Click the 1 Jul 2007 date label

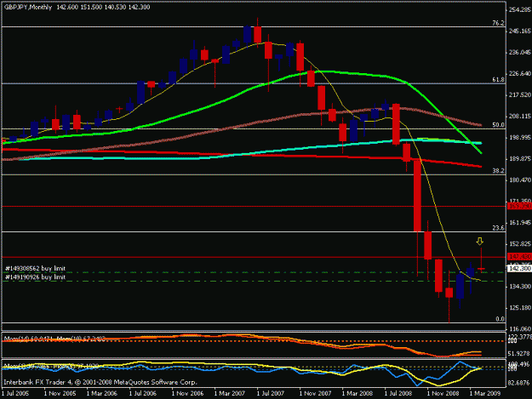[271, 393]
